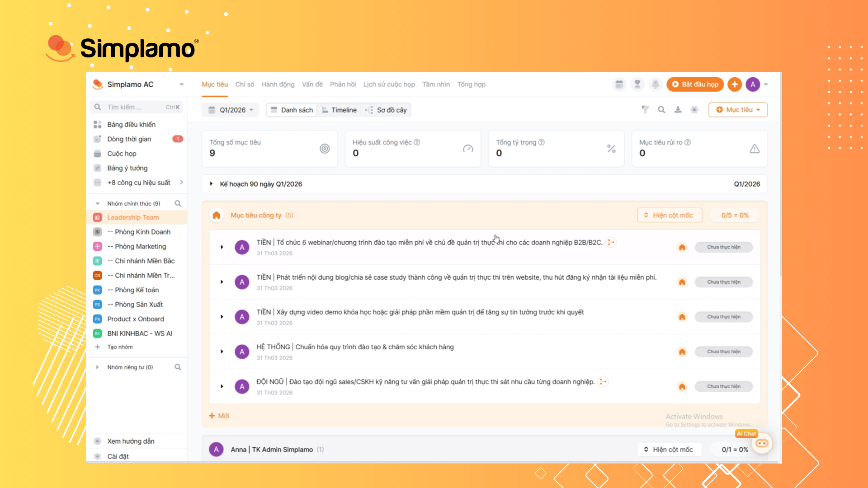
Task: Click the hourglass timer icon
Action: pyautogui.click(x=637, y=84)
